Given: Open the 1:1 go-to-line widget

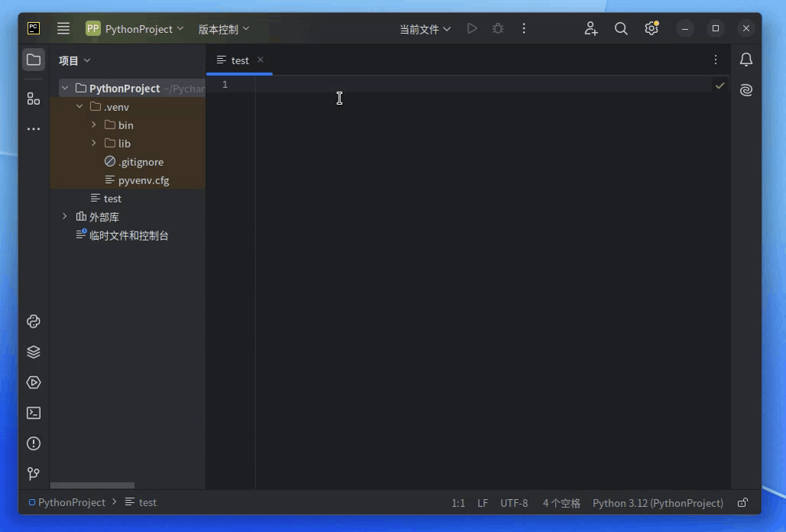Looking at the screenshot, I should tap(458, 503).
